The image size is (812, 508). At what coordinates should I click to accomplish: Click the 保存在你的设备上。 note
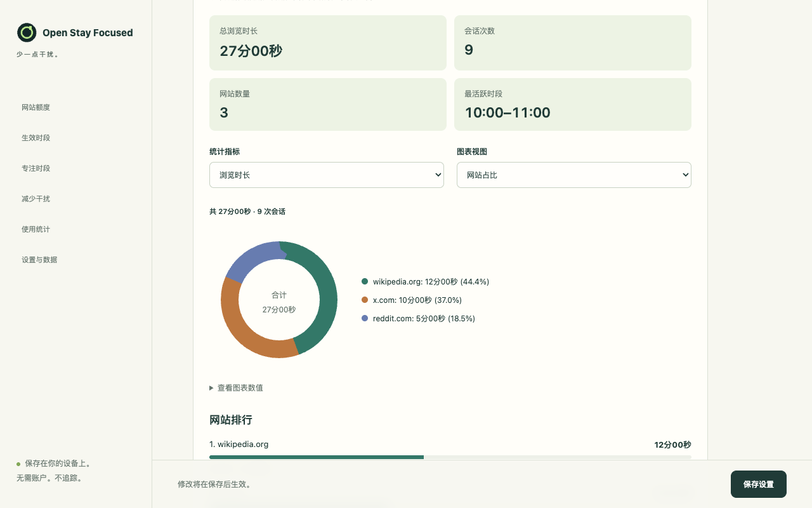click(58, 464)
